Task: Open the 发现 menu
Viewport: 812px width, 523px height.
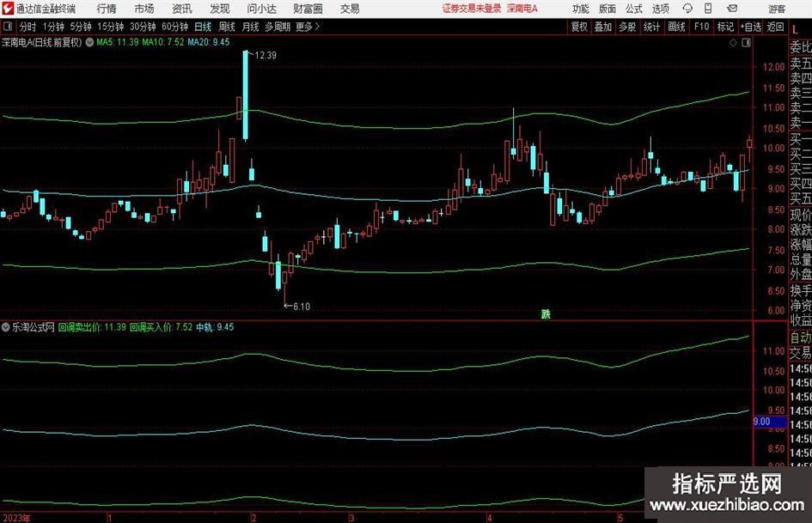Action: coord(220,9)
